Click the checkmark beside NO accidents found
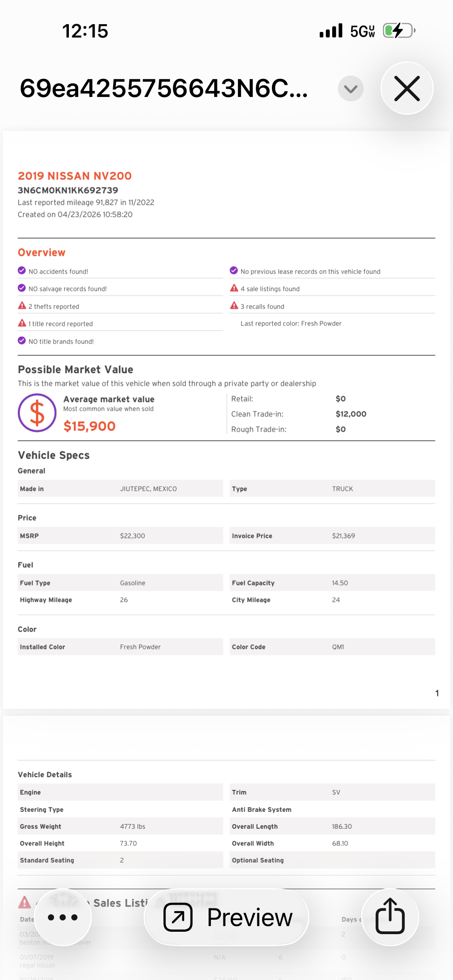This screenshot has width=453, height=980. 22,270
